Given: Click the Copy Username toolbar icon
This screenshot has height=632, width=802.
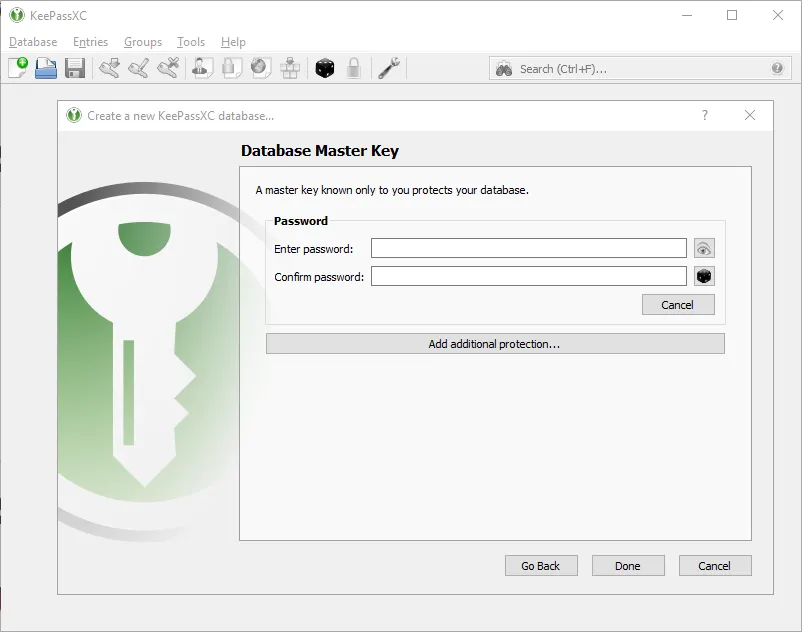Looking at the screenshot, I should point(202,68).
